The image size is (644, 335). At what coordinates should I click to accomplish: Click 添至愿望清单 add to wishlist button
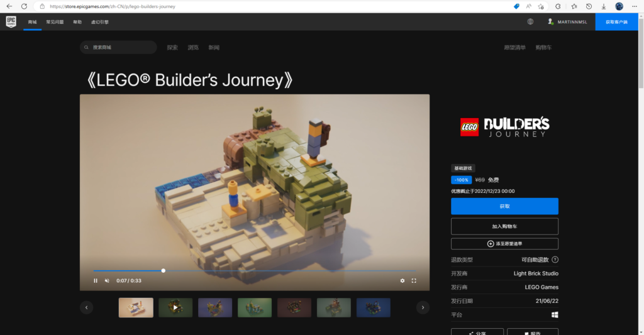point(504,243)
